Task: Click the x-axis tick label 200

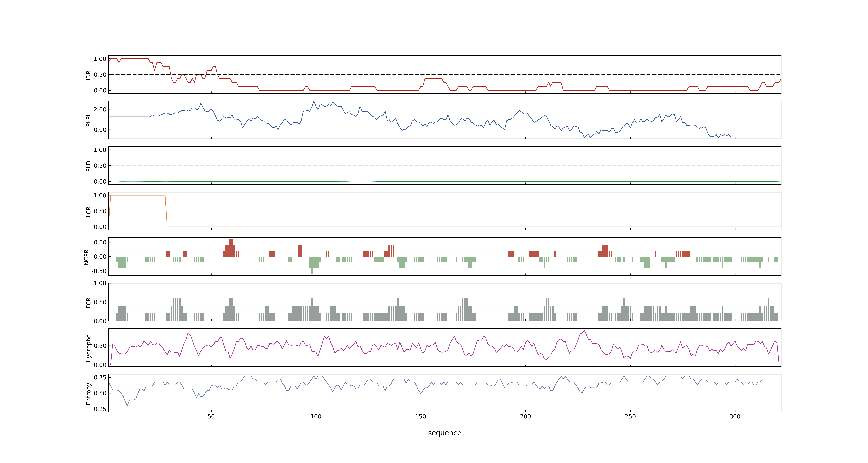Action: click(x=525, y=416)
